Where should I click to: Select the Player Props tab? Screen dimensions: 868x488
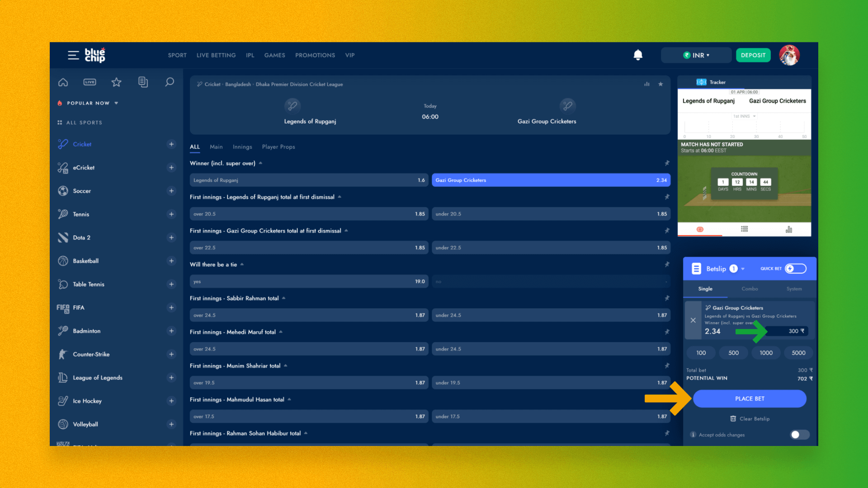coord(278,146)
